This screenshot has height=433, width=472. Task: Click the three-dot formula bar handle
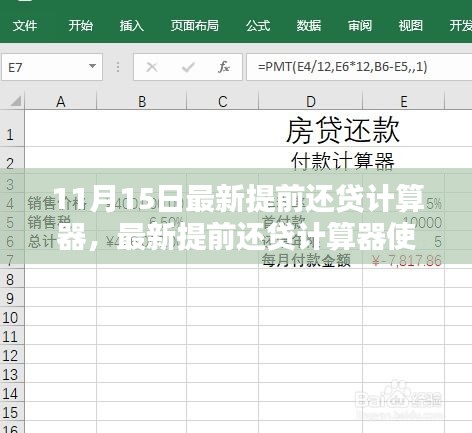coord(118,67)
